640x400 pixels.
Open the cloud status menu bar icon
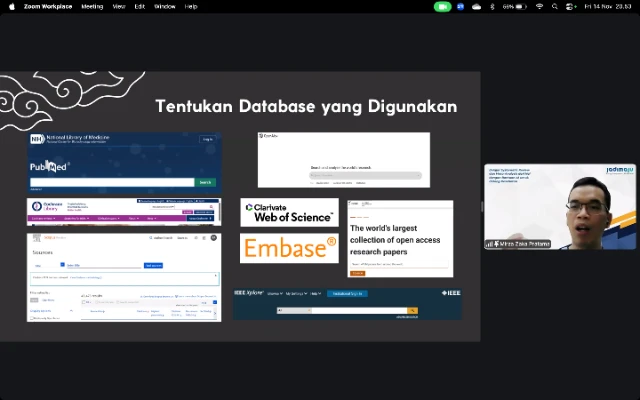(476, 7)
